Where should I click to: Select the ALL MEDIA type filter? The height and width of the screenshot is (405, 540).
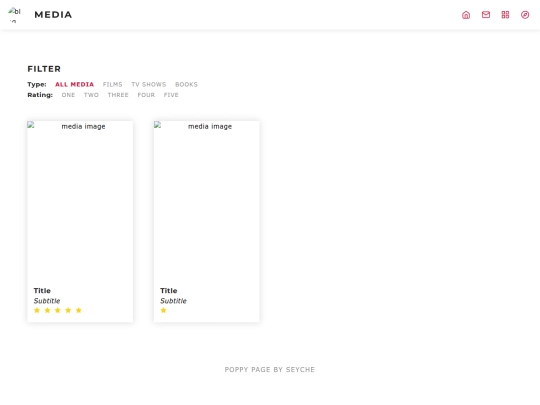click(x=74, y=84)
